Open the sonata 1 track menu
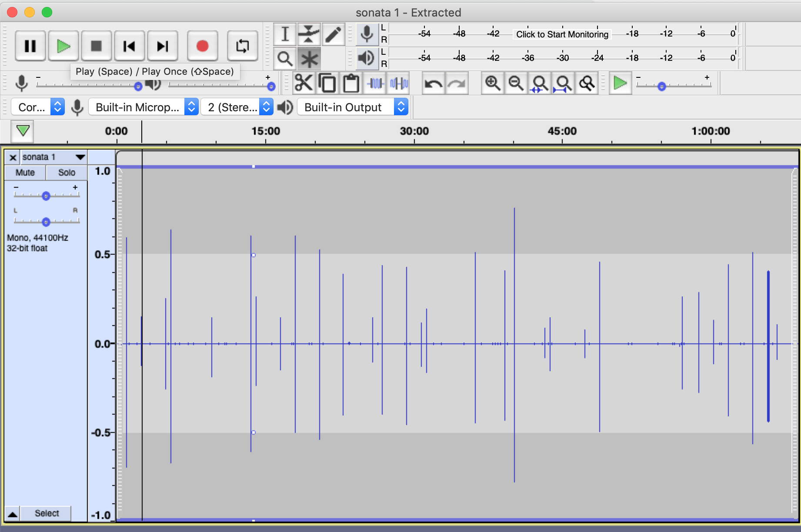This screenshot has width=801, height=532. pos(80,157)
